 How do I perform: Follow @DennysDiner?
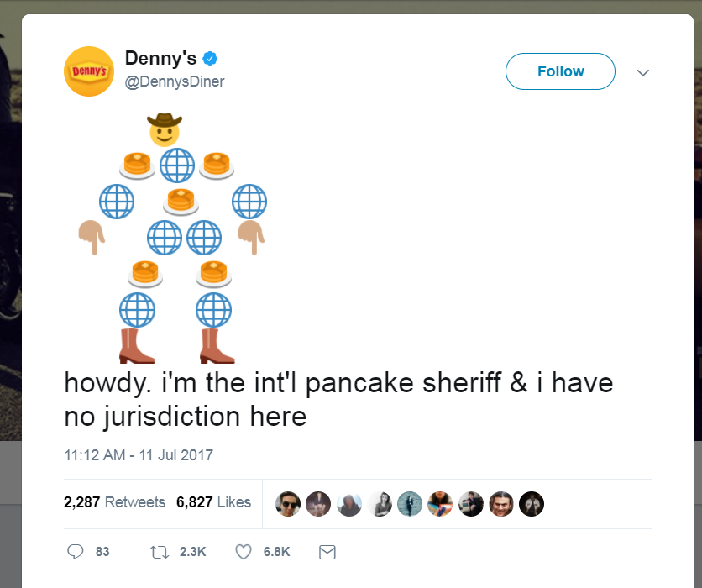pyautogui.click(x=560, y=71)
